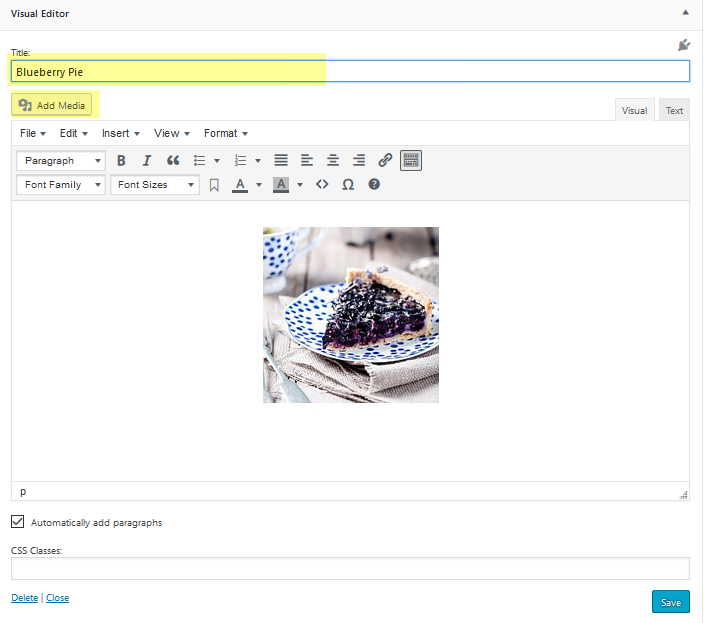The image size is (706, 623).
Task: Apply the background color button
Action: (281, 185)
